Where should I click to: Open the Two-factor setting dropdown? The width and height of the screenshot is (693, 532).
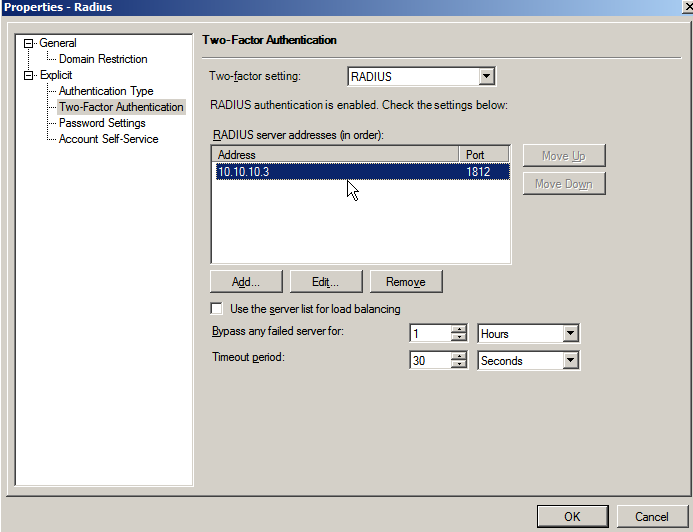coord(486,76)
